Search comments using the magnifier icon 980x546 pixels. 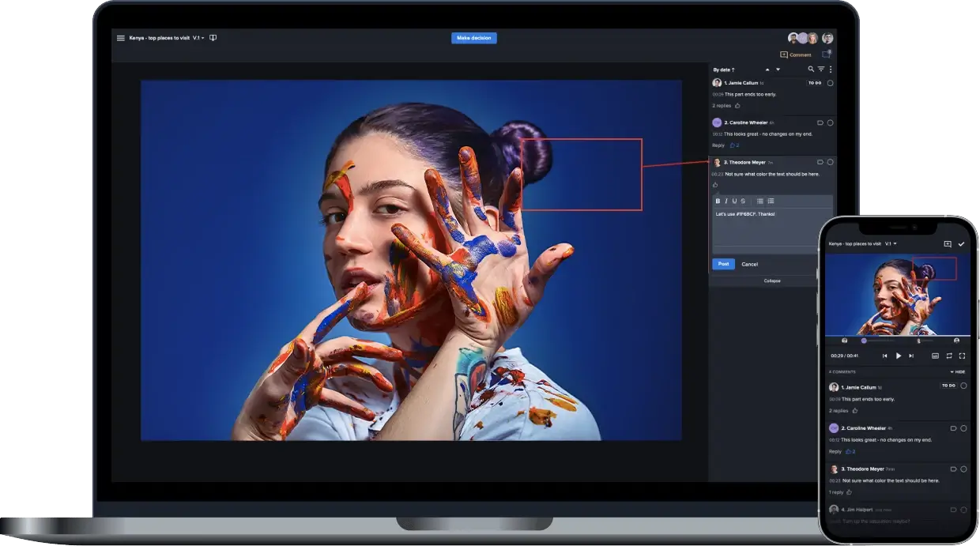811,70
